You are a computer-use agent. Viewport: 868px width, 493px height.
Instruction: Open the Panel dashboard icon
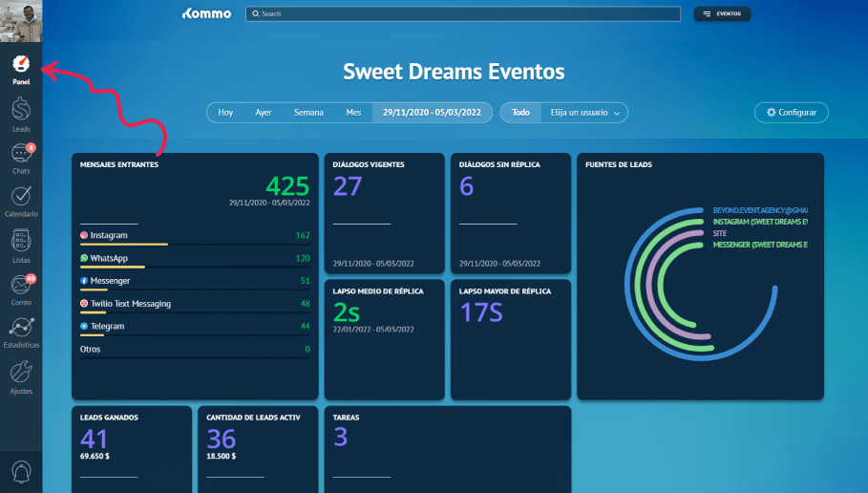(21, 65)
